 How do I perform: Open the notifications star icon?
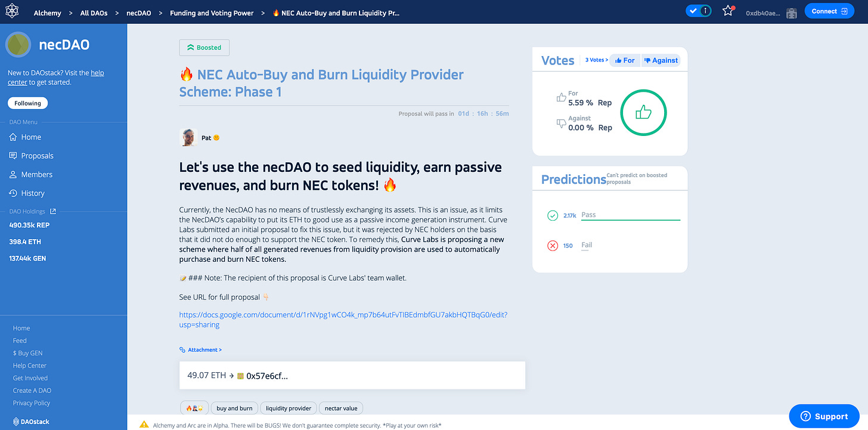click(x=728, y=11)
